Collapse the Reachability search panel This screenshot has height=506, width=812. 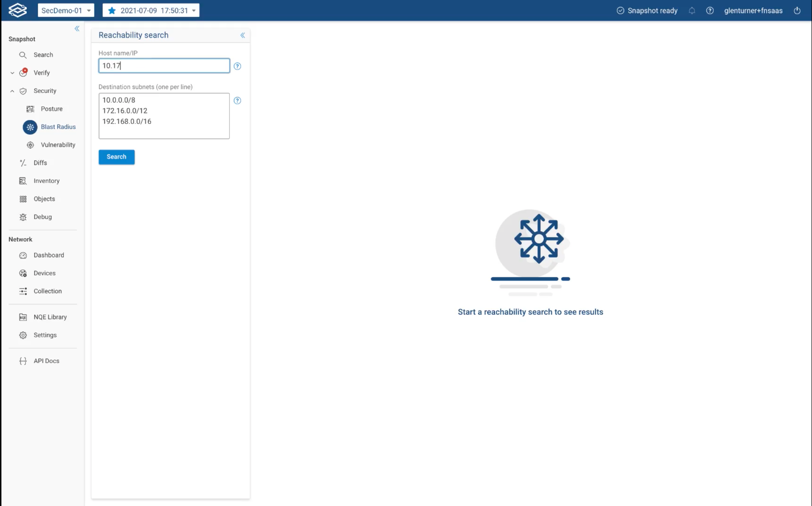243,35
